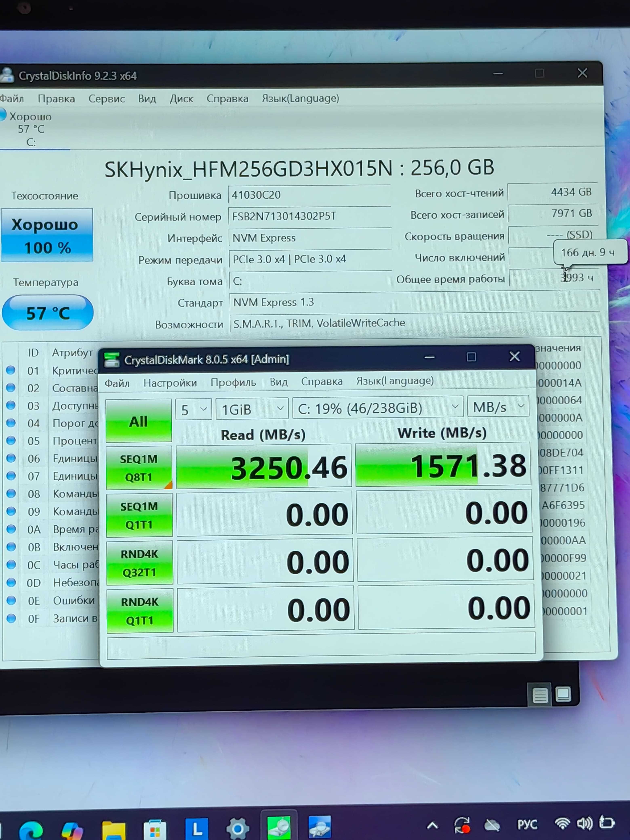Click status dot of attribute 09
630x840 pixels.
click(x=11, y=511)
